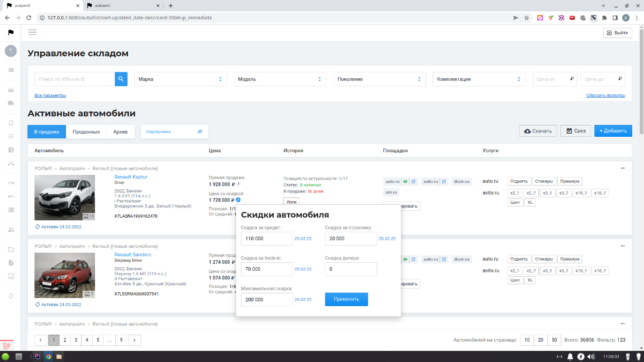Click the bookmark icon in left sidebar
644x362 pixels.
point(11,123)
